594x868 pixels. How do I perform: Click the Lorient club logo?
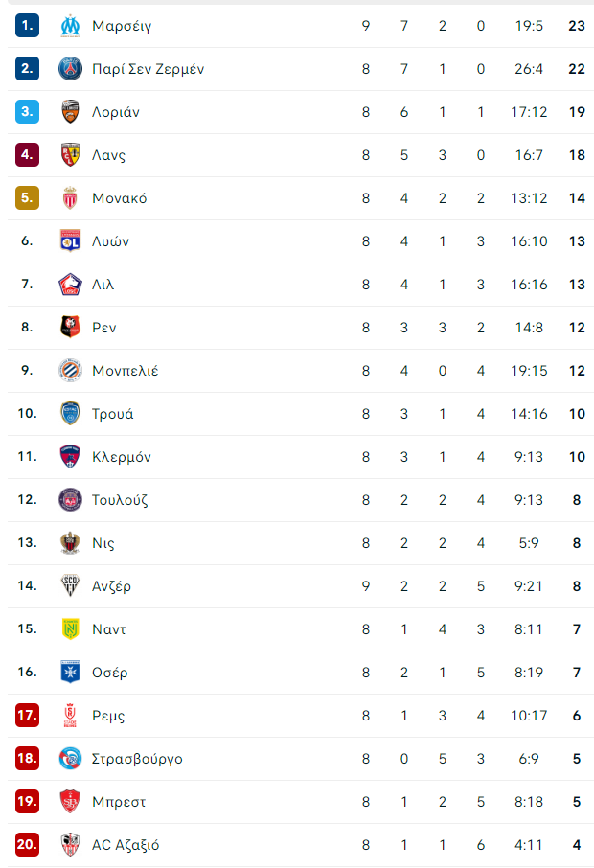tap(70, 111)
